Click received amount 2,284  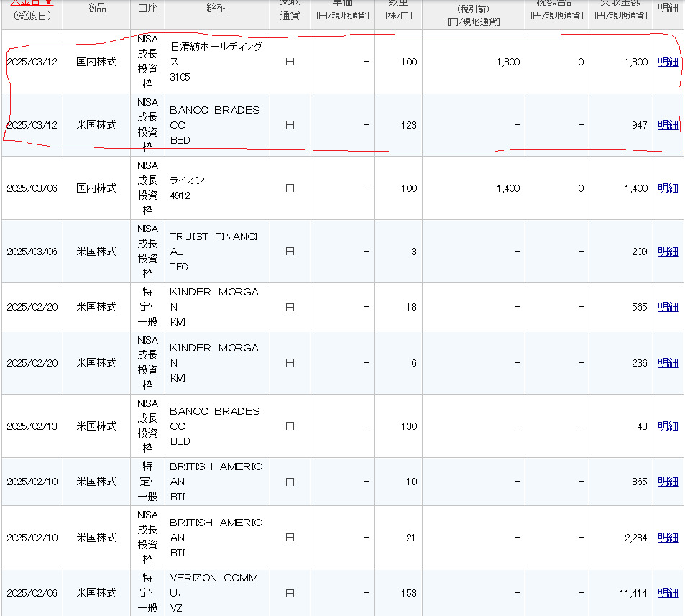point(636,538)
